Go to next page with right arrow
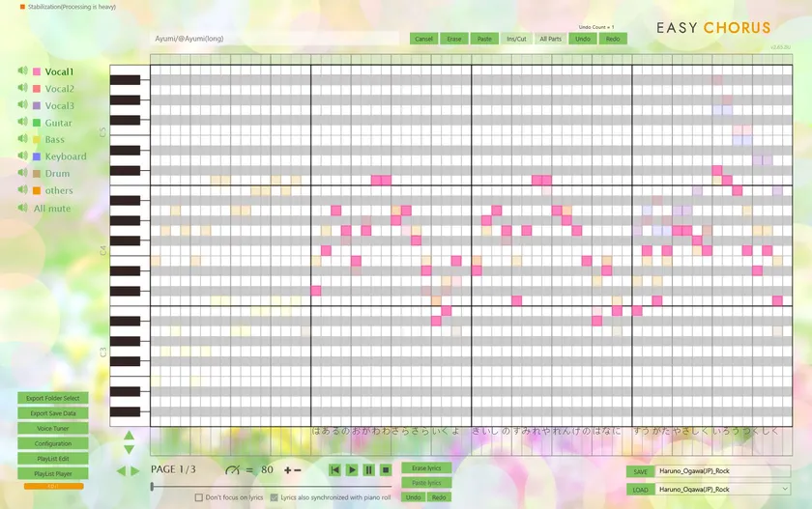This screenshot has width=812, height=509. 135,470
